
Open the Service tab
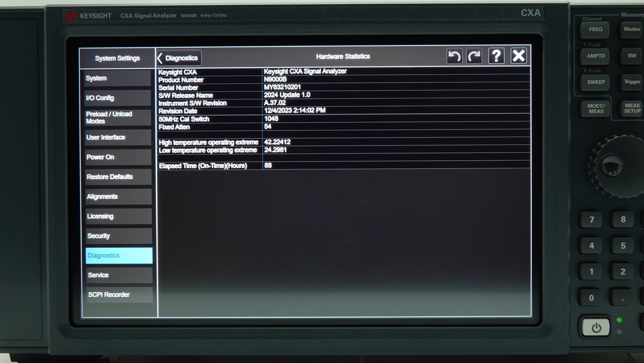[119, 275]
